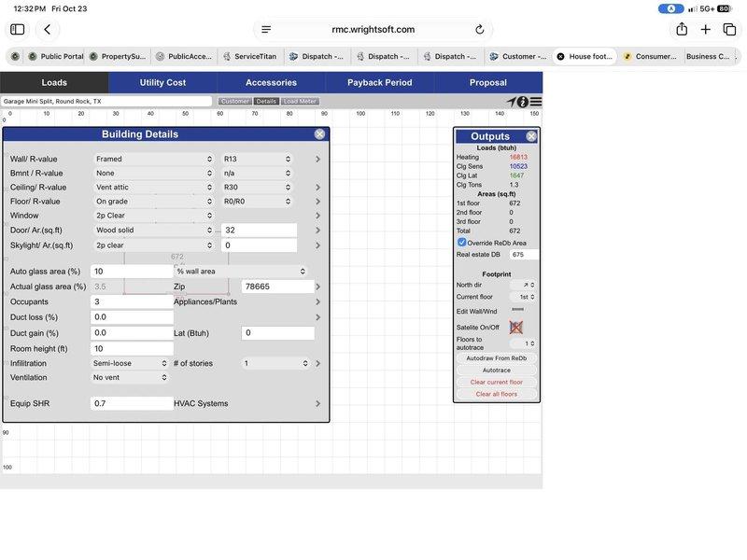Click Clear all floors button

(497, 394)
